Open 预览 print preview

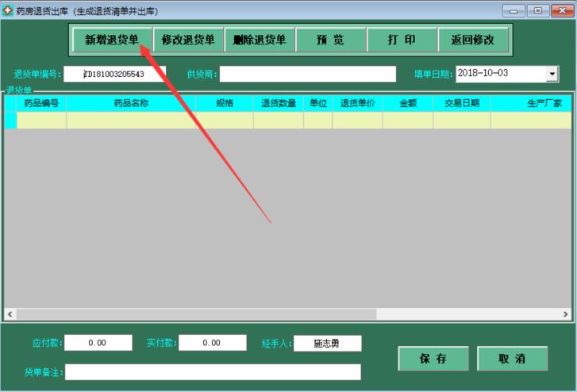[330, 40]
